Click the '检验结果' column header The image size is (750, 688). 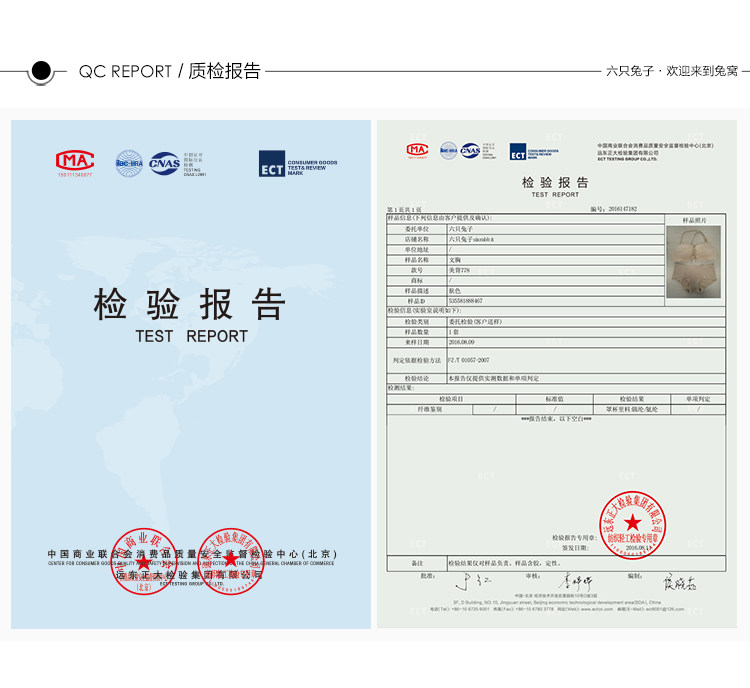pos(632,399)
